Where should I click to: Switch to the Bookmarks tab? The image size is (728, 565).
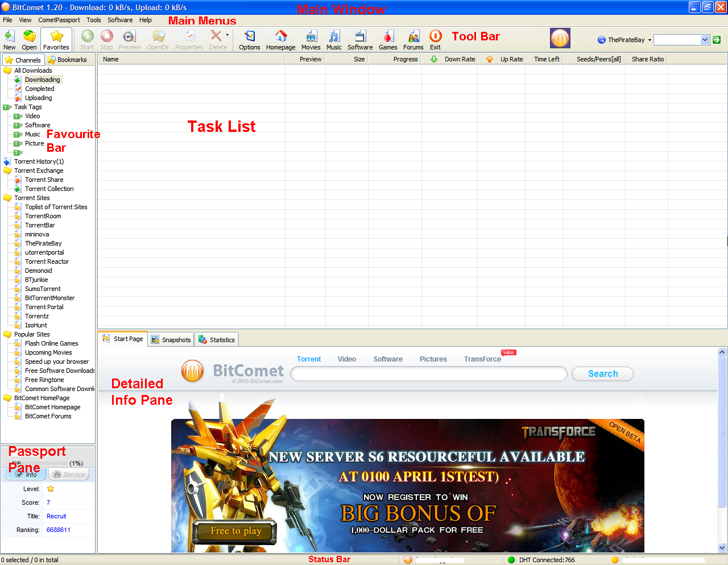click(68, 60)
